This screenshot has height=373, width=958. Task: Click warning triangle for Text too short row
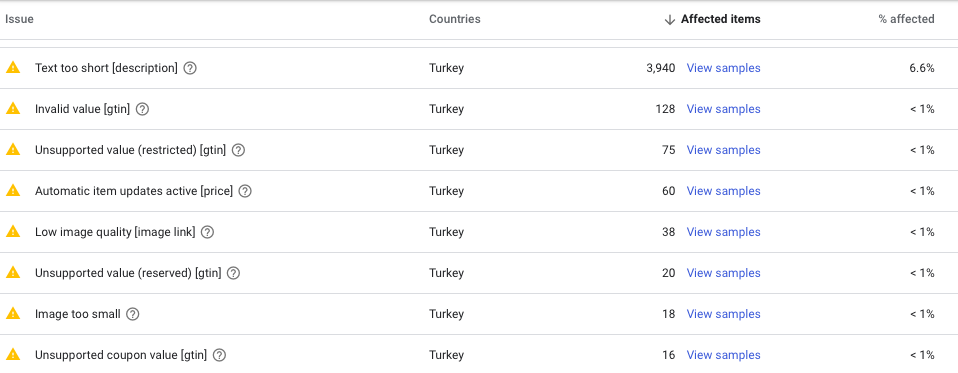[13, 68]
